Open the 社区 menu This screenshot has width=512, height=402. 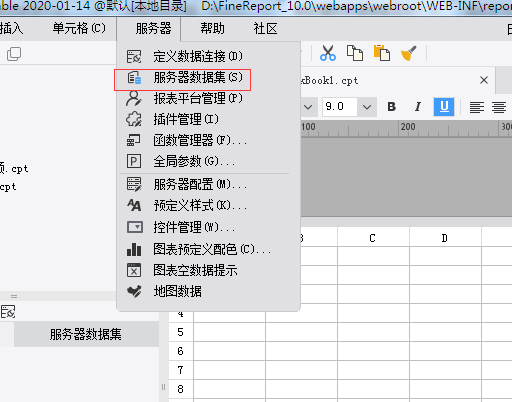pos(265,29)
